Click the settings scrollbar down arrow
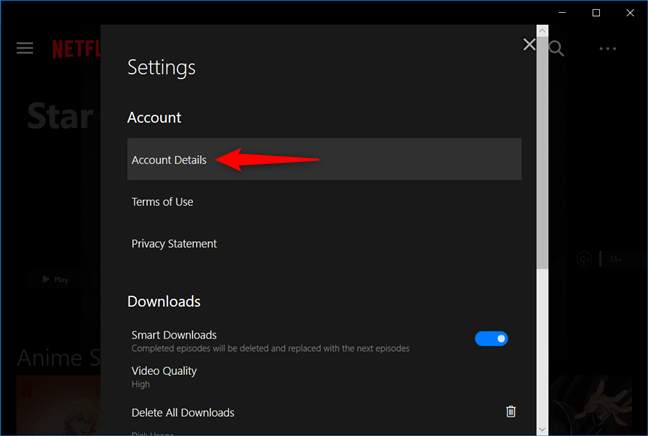This screenshot has width=648, height=436. [542, 429]
